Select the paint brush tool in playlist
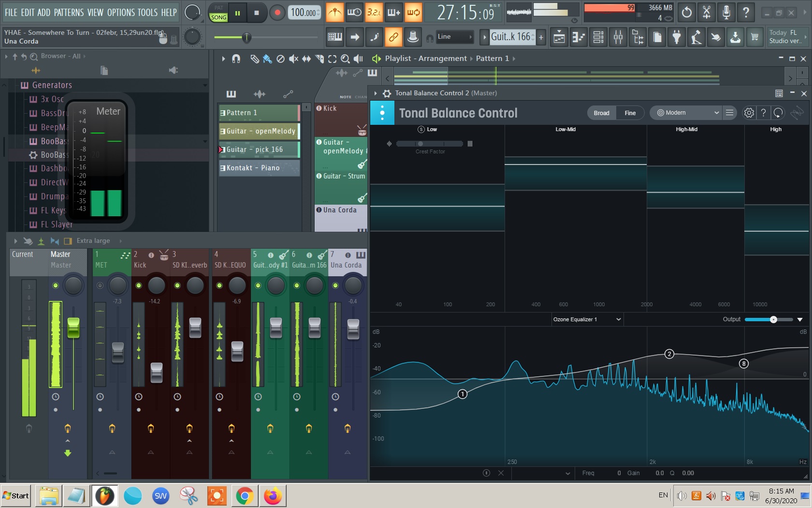 click(x=268, y=59)
